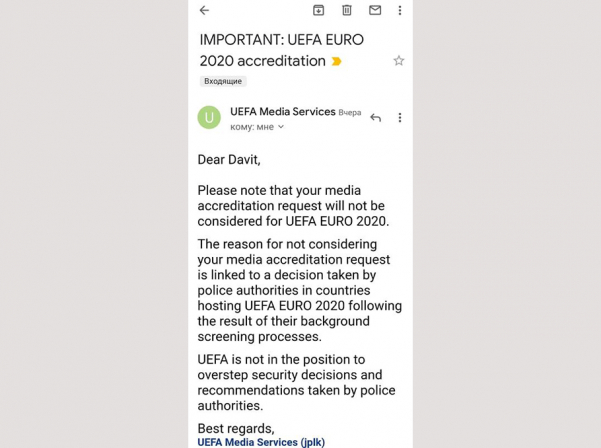
Task: Star the UEFA EURO 2020 accreditation email
Action: tap(399, 61)
